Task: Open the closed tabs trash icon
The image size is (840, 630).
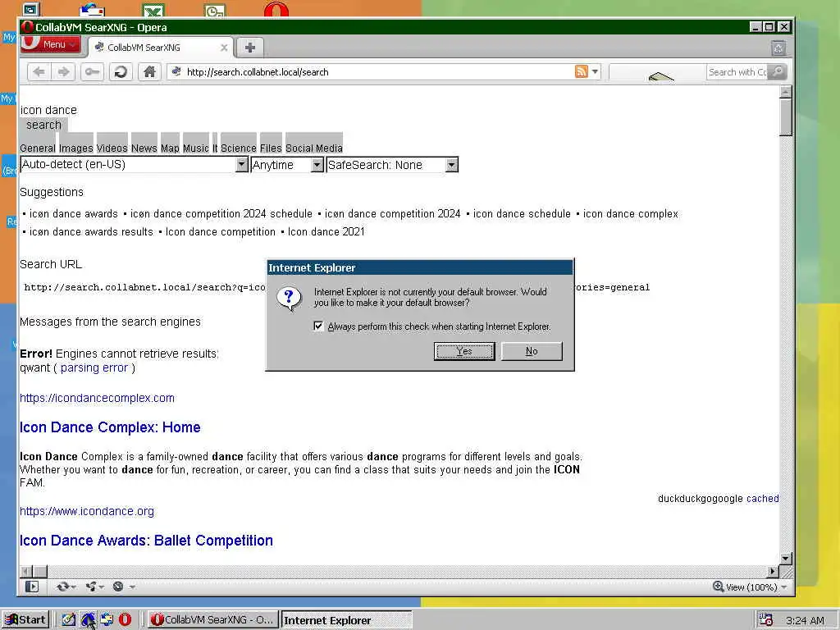Action: click(778, 48)
